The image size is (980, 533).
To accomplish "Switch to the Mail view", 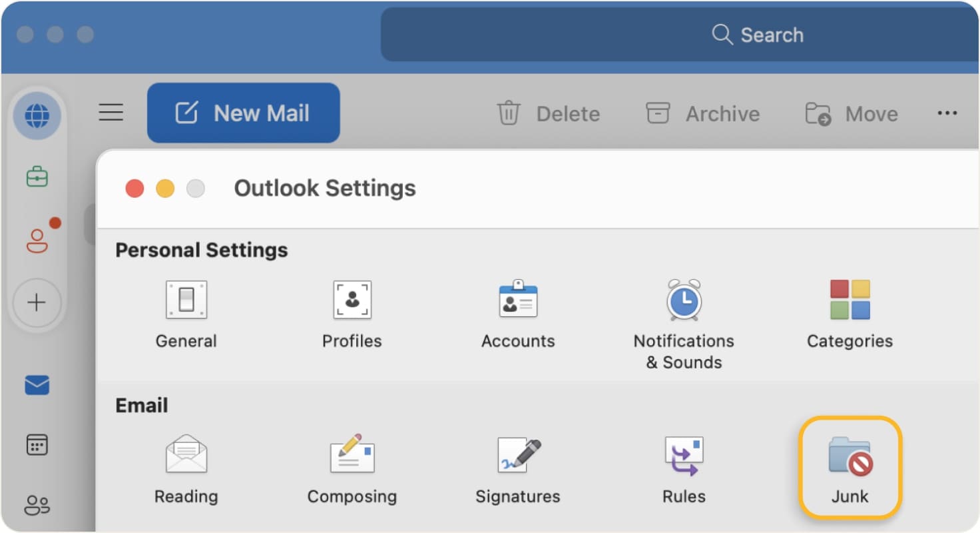I will click(x=37, y=385).
